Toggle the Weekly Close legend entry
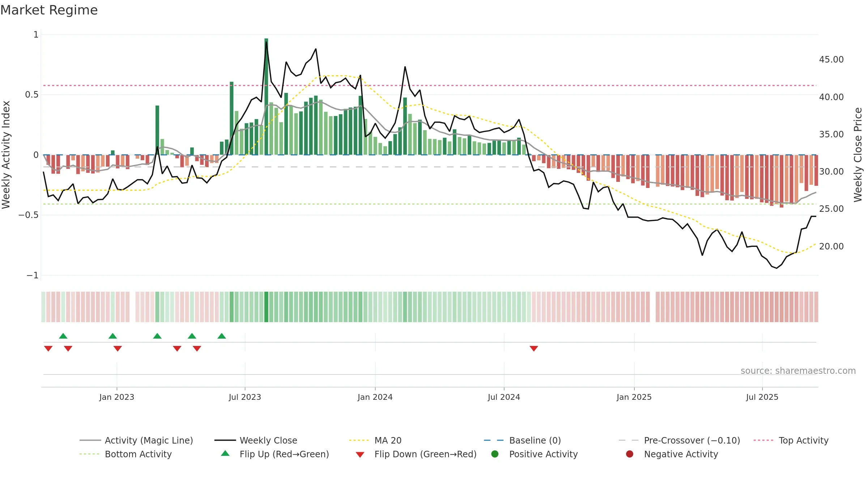Image resolution: width=868 pixels, height=488 pixels. coord(256,440)
